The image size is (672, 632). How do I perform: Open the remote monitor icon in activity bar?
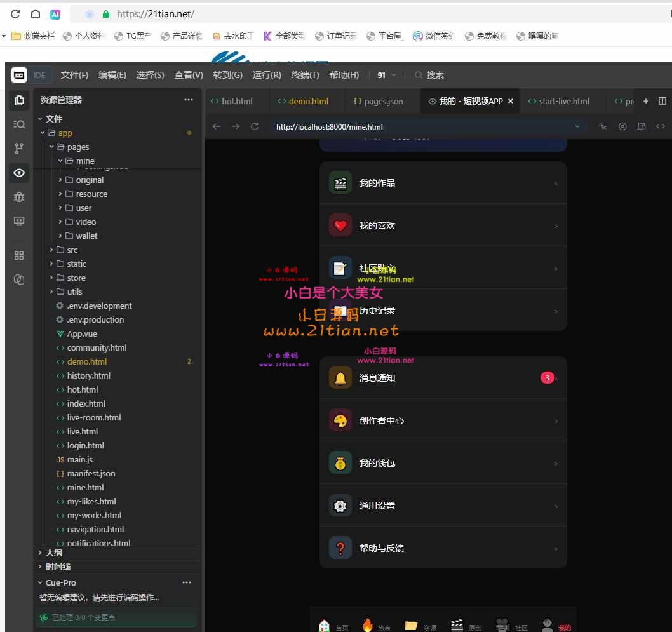(x=19, y=221)
